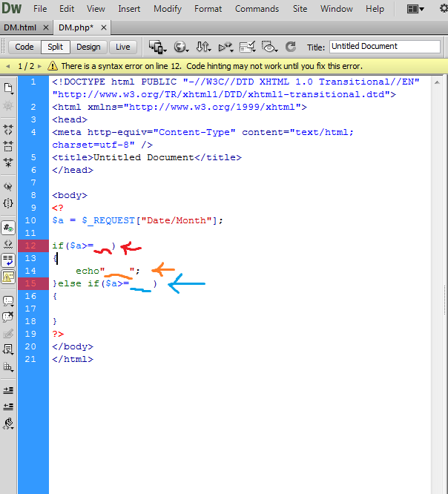Click the Title input field

click(385, 46)
